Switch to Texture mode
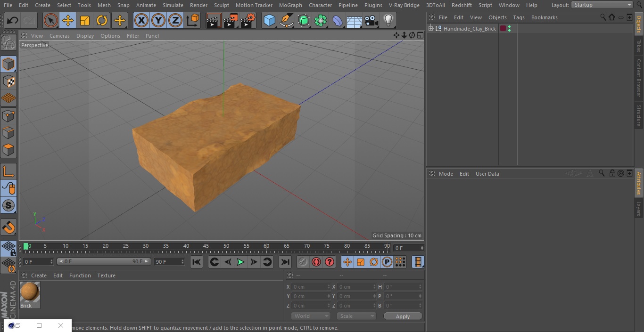Image resolution: width=644 pixels, height=332 pixels. 8,81
